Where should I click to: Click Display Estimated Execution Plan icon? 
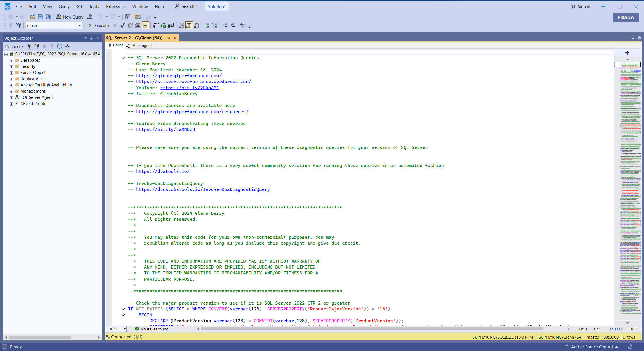130,25
